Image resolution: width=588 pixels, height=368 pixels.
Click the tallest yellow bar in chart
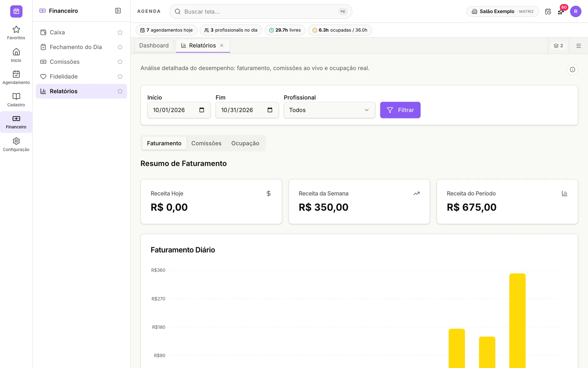pos(517,320)
